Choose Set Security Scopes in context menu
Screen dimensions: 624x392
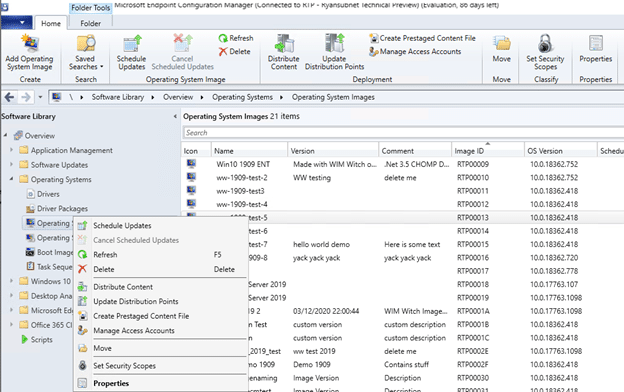tap(161, 366)
